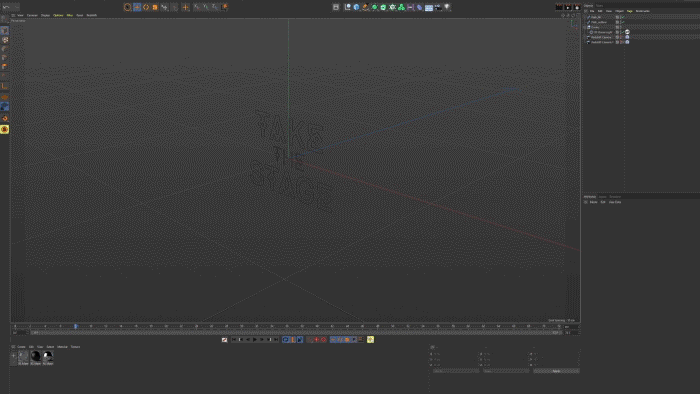Click the Redo arrow icon

16,7
